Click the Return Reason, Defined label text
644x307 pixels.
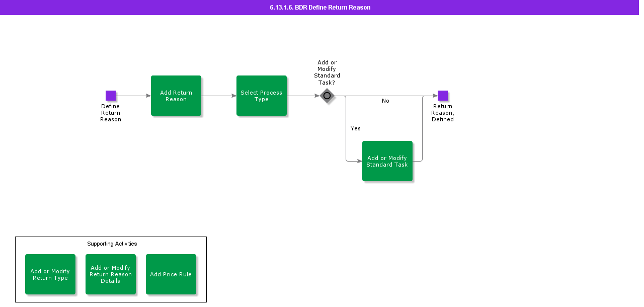[x=443, y=113]
